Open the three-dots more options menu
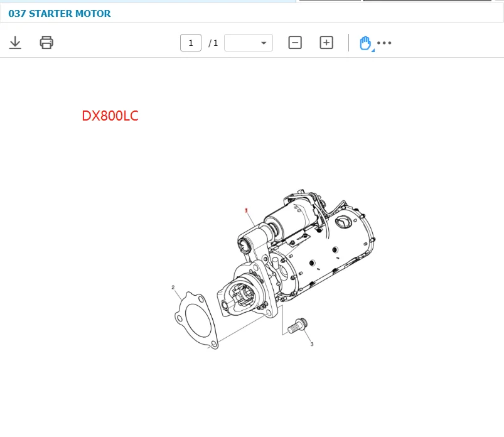This screenshot has width=504, height=437. click(384, 43)
